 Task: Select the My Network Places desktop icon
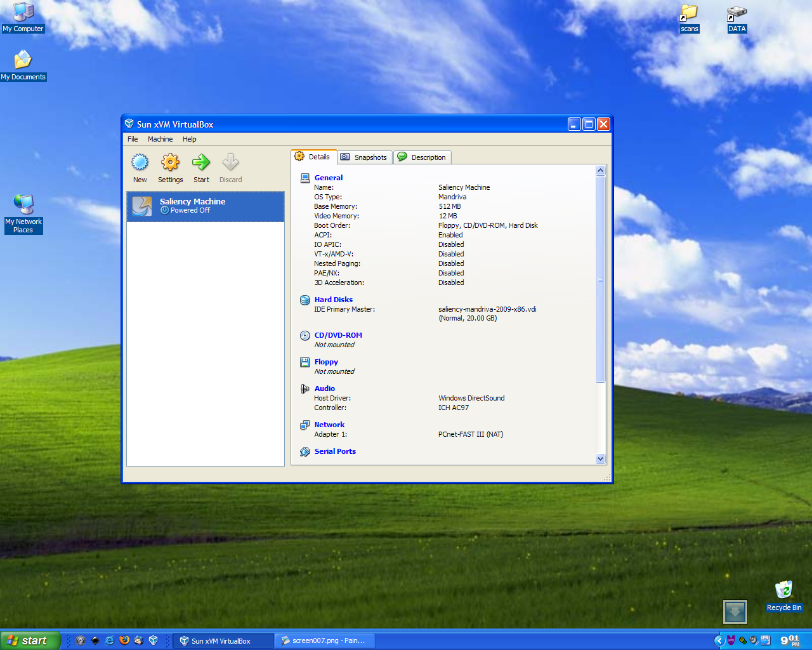click(x=23, y=214)
